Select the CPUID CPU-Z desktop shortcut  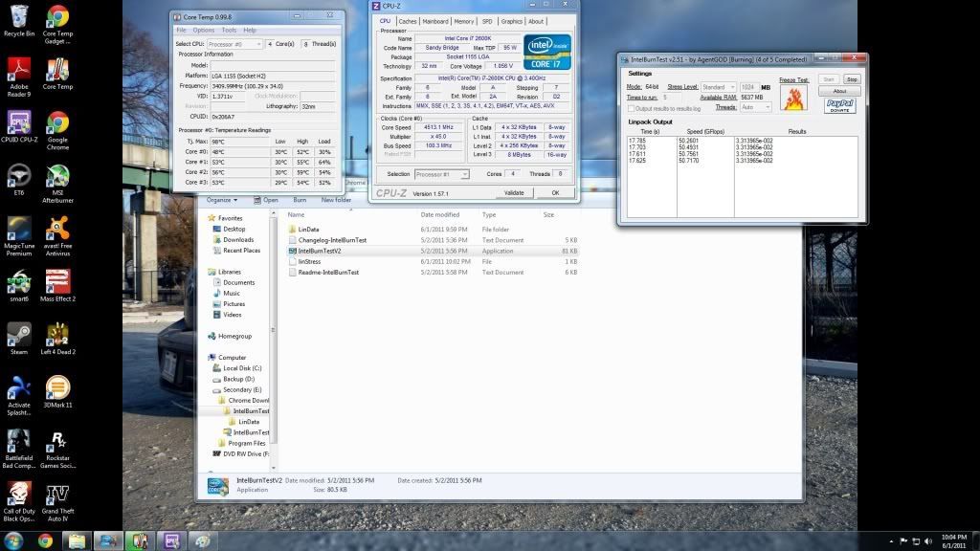[19, 127]
